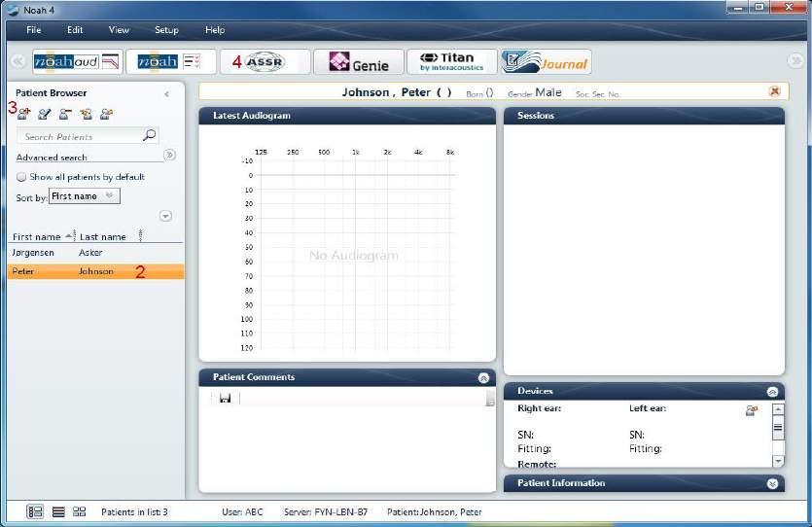Switch to detailed list view in status bar
This screenshot has width=812, height=527.
coord(35,511)
